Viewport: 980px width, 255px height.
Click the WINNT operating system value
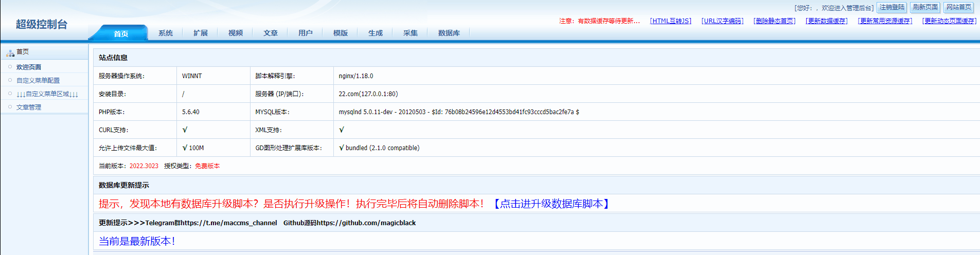pos(192,76)
